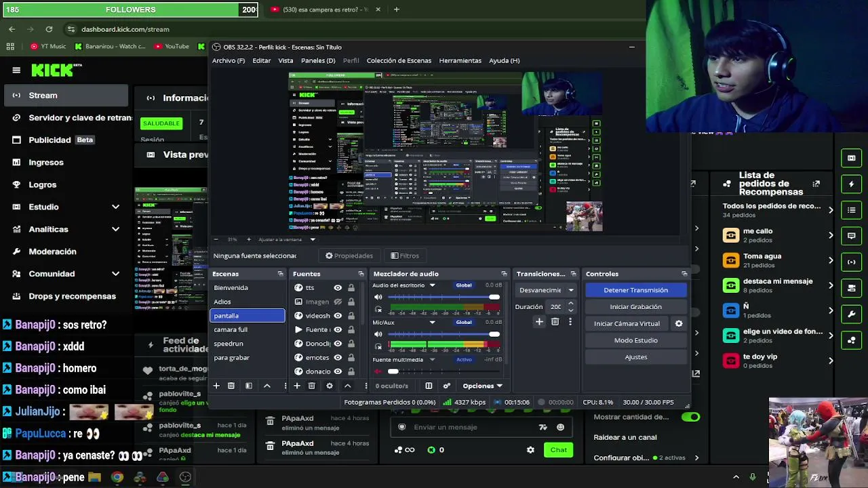Toggle visibility of tts source
The height and width of the screenshot is (488, 868).
(x=338, y=287)
